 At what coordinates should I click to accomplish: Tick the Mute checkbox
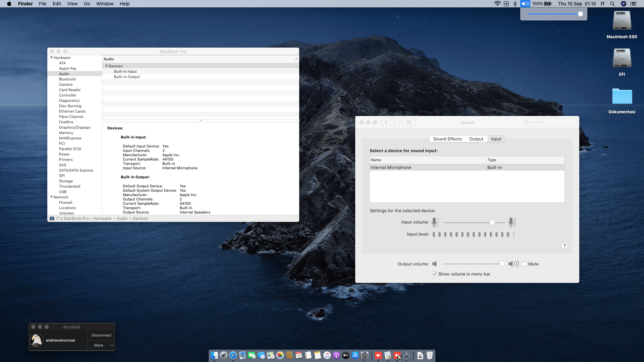525,264
